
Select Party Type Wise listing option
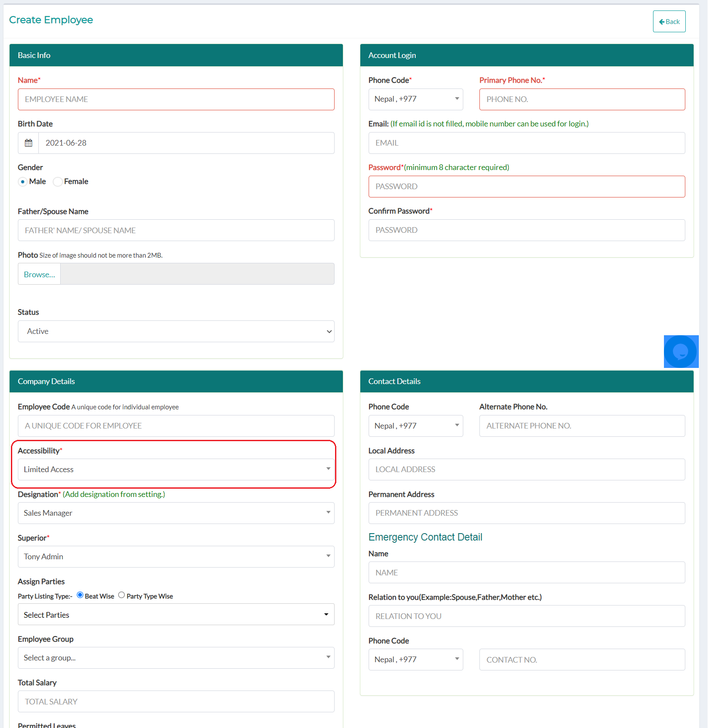click(122, 595)
